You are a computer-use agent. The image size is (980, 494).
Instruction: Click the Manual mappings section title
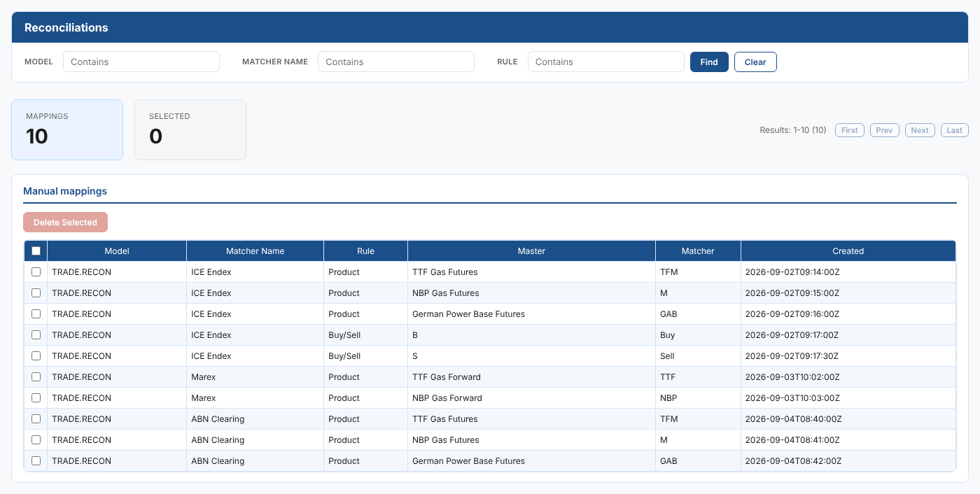click(65, 191)
